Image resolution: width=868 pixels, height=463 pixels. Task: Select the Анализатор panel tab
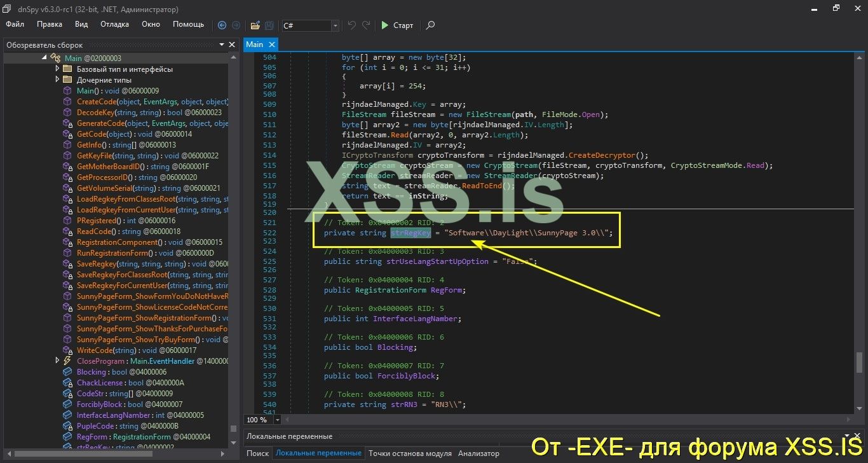click(x=478, y=453)
